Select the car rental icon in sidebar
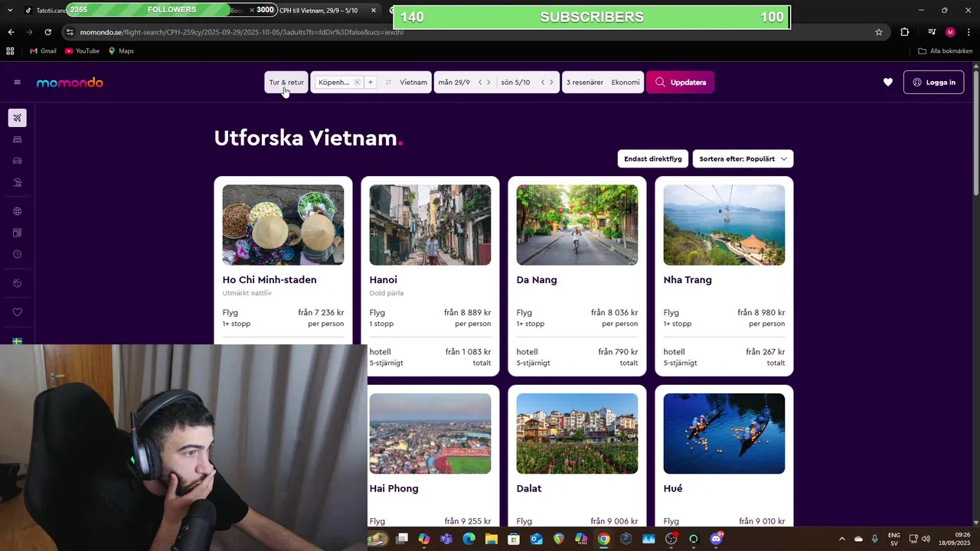This screenshot has height=551, width=980. [x=17, y=161]
